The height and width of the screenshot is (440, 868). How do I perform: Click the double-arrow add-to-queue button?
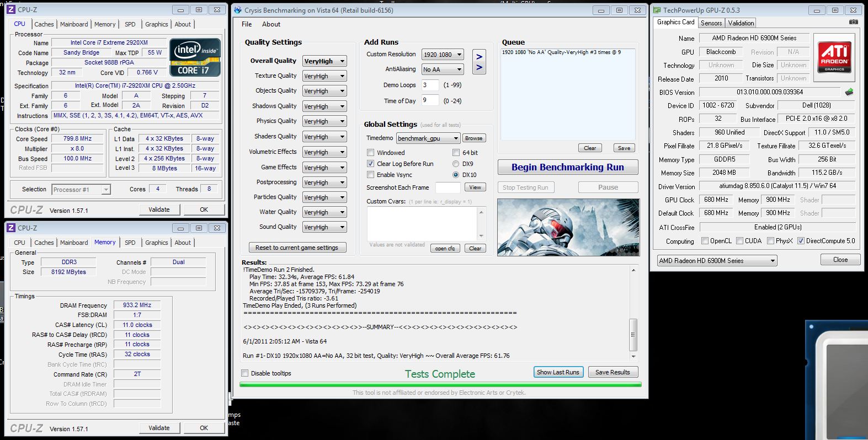click(x=479, y=62)
